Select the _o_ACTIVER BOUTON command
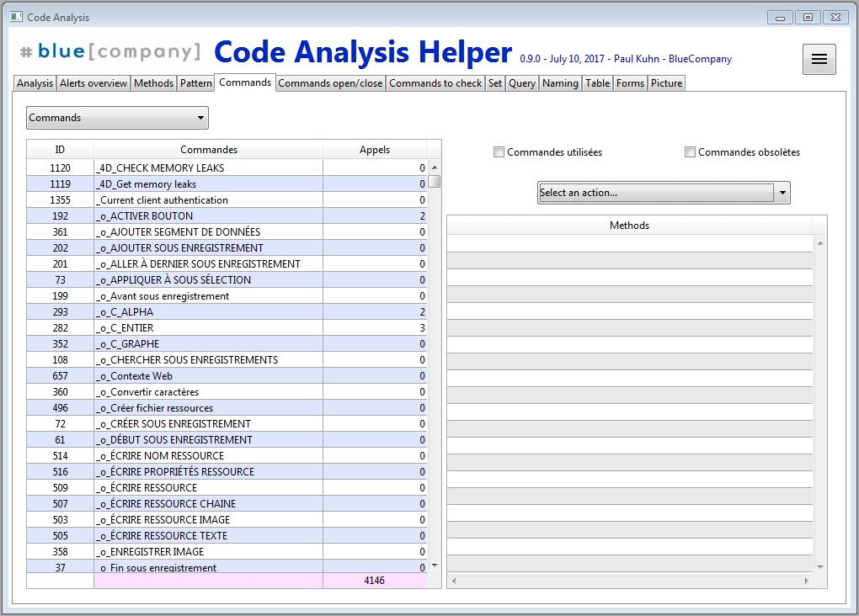The image size is (859, 616). 227,215
